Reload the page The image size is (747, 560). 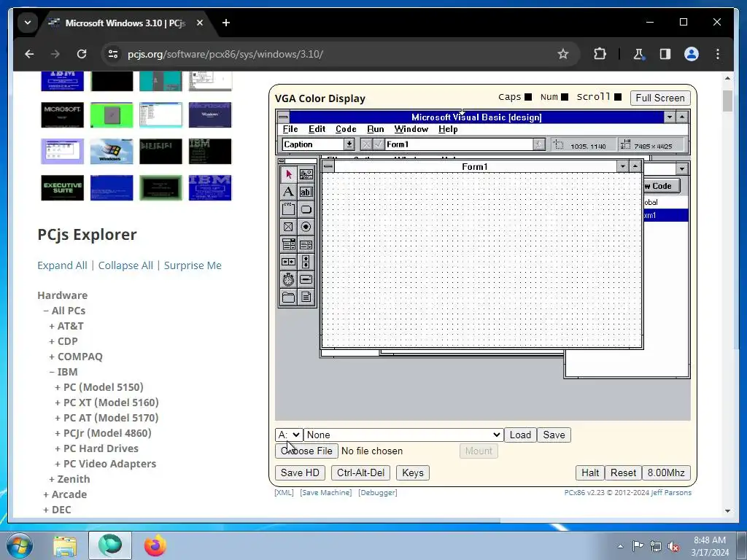click(x=82, y=54)
